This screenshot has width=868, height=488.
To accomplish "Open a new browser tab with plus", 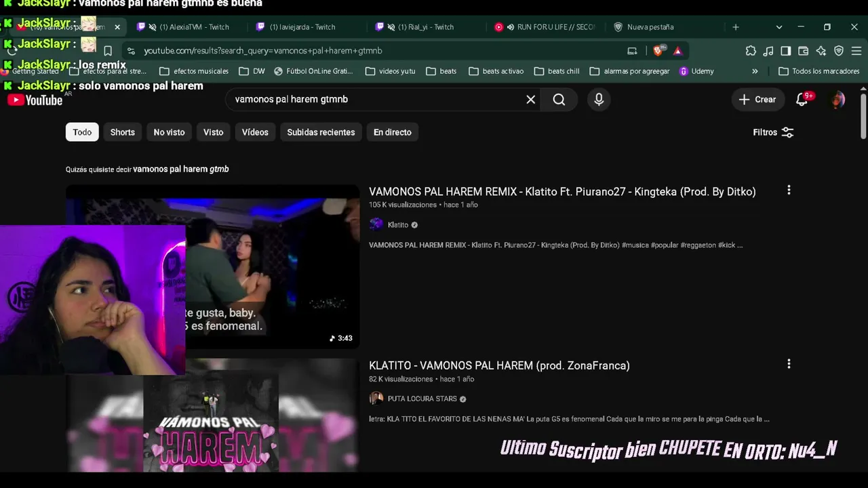I will click(x=736, y=27).
